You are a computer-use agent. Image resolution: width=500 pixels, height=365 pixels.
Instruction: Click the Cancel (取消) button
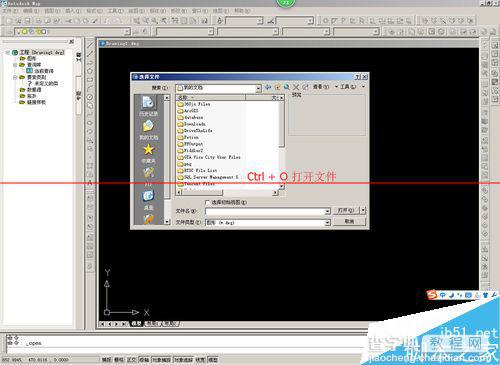coord(349,221)
